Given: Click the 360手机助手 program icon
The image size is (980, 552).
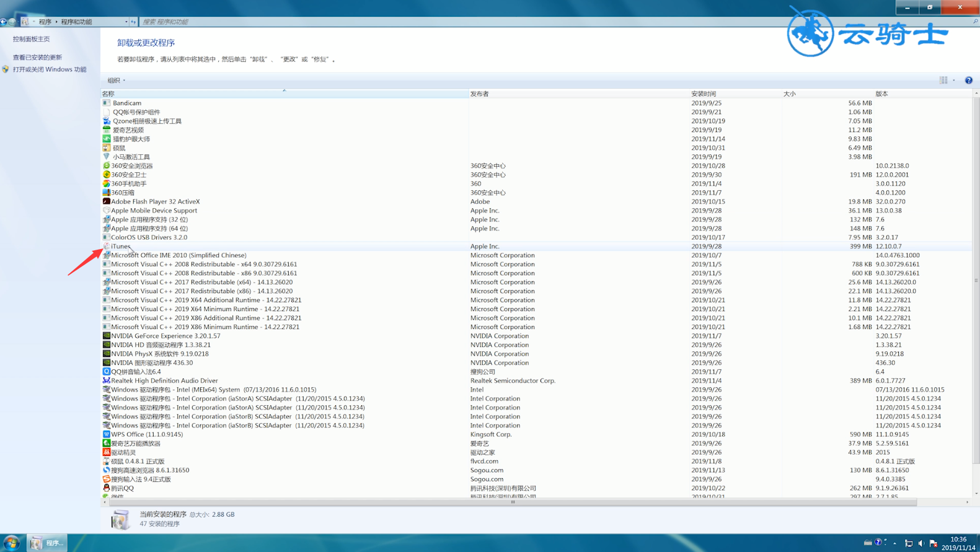Looking at the screenshot, I should [x=107, y=183].
